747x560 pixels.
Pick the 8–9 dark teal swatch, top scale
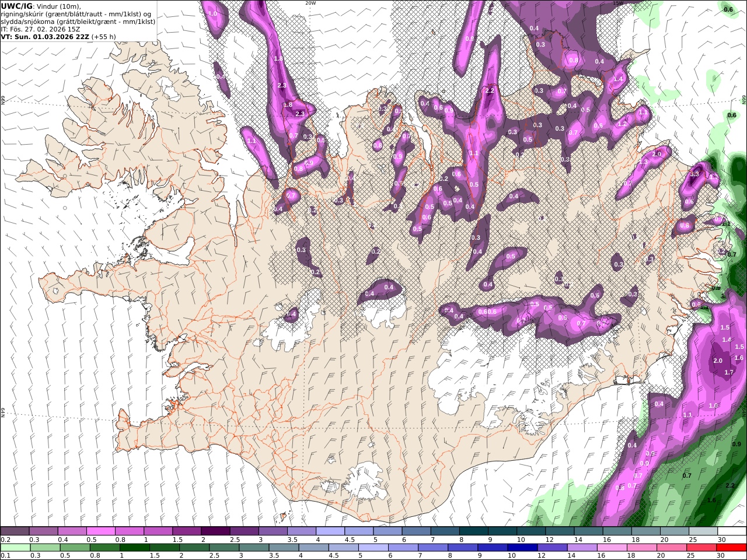473,531
